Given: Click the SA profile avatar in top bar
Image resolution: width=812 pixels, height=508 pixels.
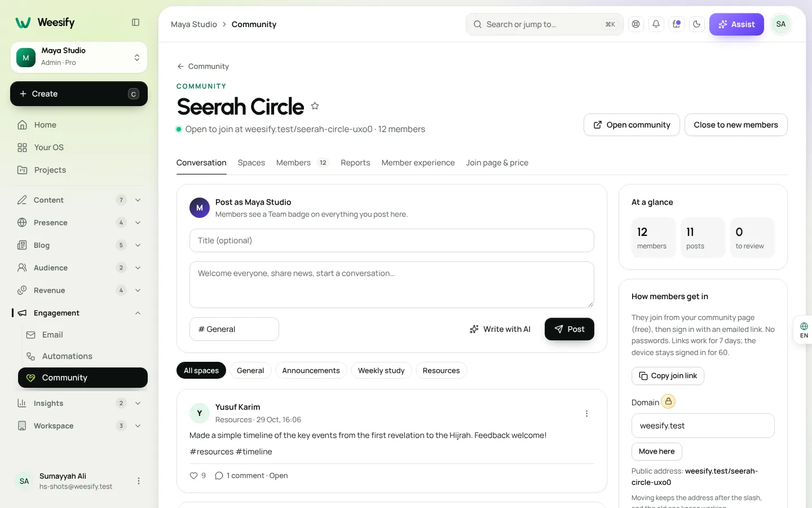Looking at the screenshot, I should (781, 24).
